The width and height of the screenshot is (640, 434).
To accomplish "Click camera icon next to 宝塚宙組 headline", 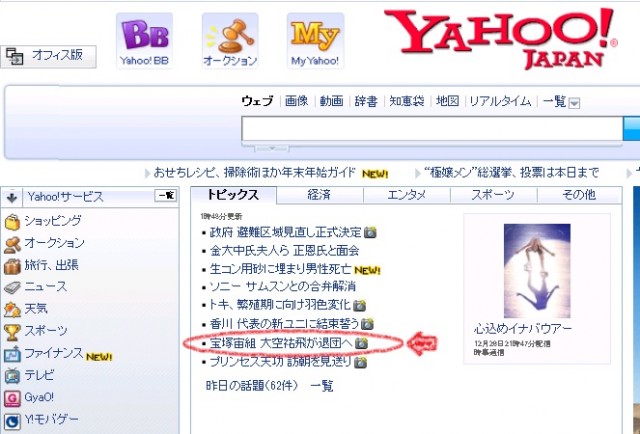I will coord(361,343).
